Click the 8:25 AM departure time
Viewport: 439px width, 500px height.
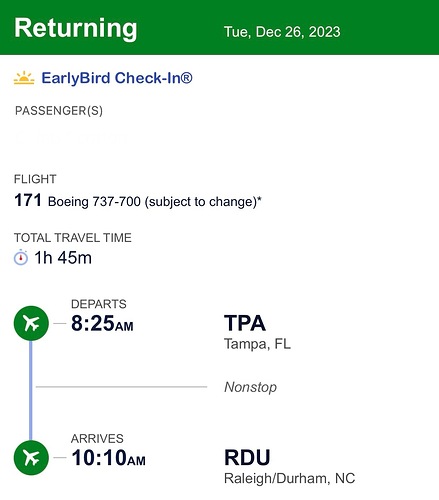(x=102, y=323)
